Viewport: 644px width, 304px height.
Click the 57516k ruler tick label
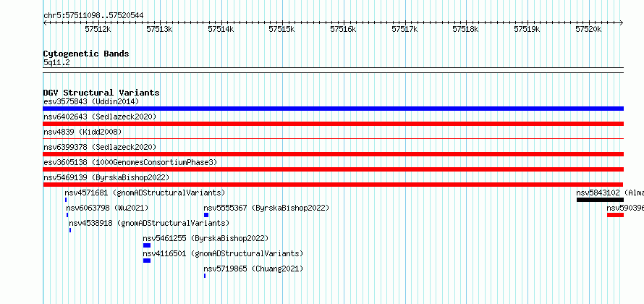(343, 29)
